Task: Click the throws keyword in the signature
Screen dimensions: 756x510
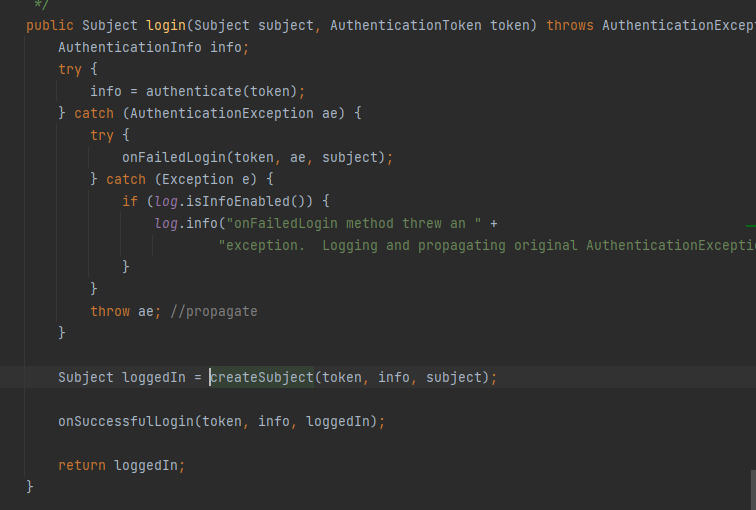Action: [x=570, y=25]
